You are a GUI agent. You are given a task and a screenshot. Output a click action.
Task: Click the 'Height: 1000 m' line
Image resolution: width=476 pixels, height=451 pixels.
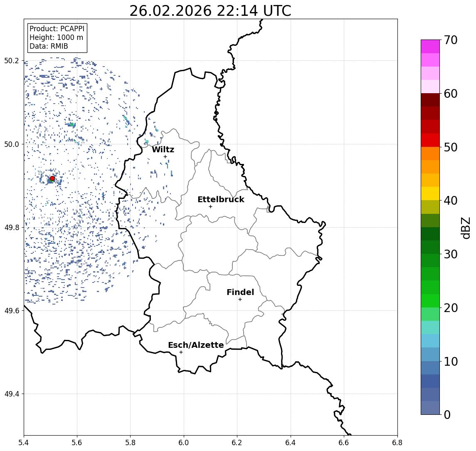pyautogui.click(x=56, y=37)
